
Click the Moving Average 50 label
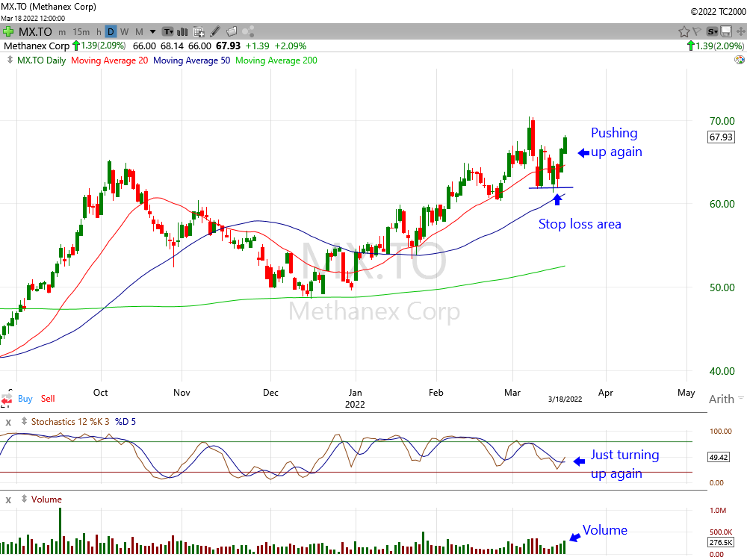pos(191,60)
